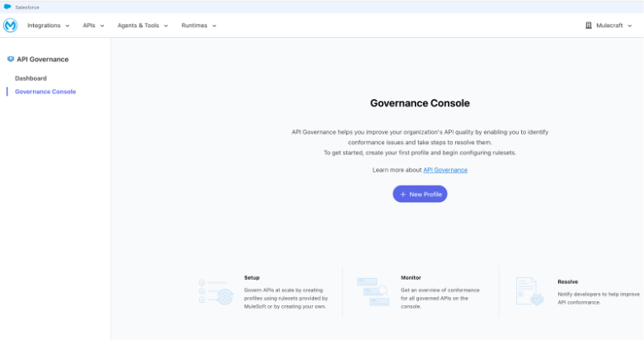Expand the Integrations dropdown menu
Screen dimensions: 644x340
coord(48,26)
